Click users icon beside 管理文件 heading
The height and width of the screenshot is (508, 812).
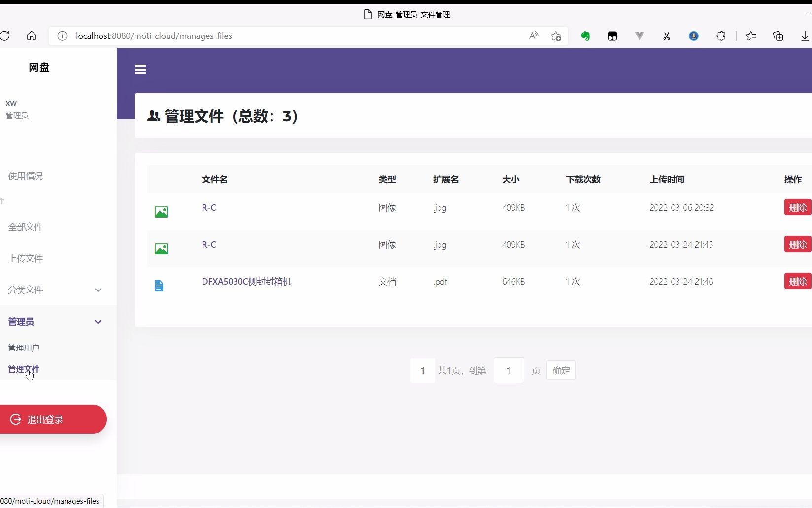tap(154, 116)
